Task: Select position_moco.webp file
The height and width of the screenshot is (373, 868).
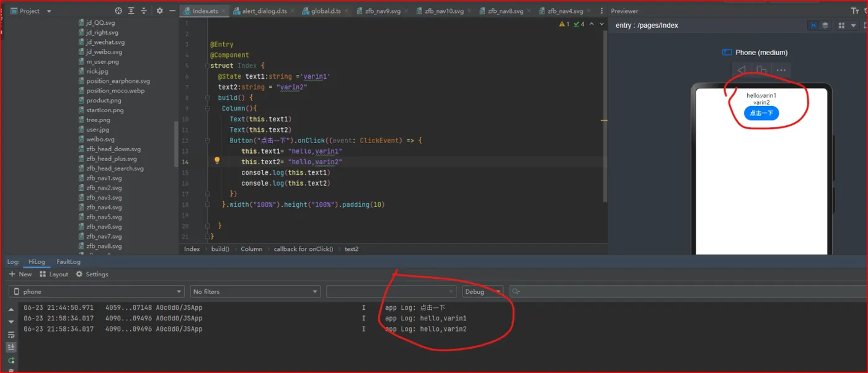Action: (x=111, y=90)
